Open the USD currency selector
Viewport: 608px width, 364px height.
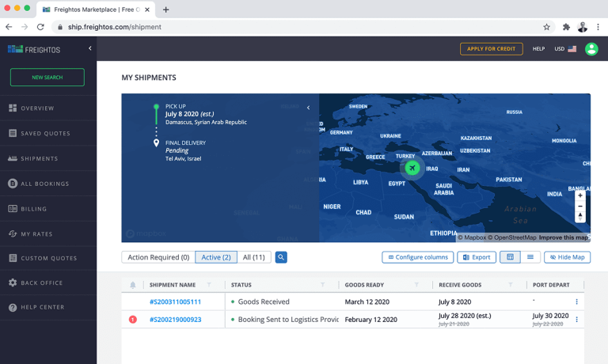[565, 49]
